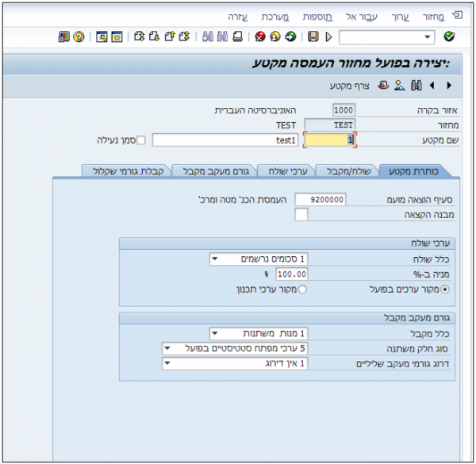Switch to the 'קבלת גורמי שקלול' tab
This screenshot has width=476, height=464.
128,171
